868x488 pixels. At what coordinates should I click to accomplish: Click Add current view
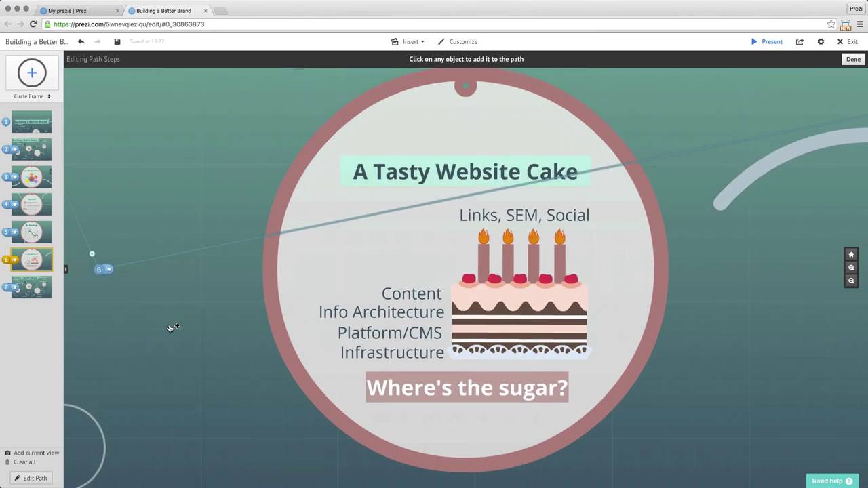[32, 453]
